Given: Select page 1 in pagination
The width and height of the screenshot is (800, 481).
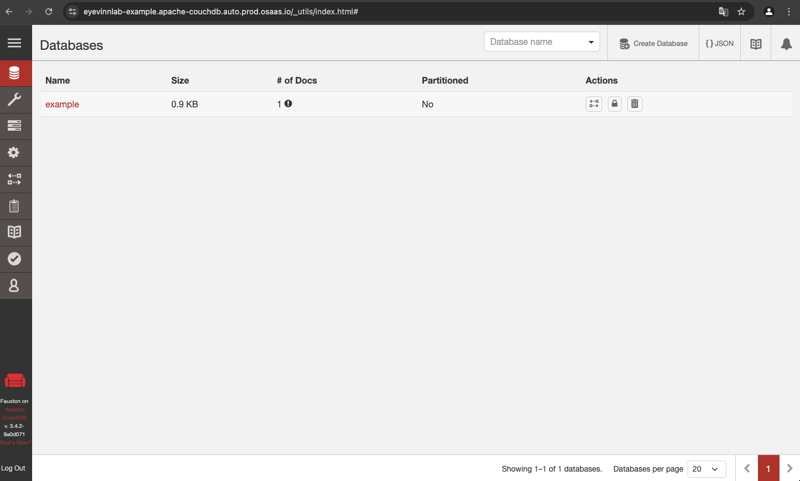Looking at the screenshot, I should 768,468.
